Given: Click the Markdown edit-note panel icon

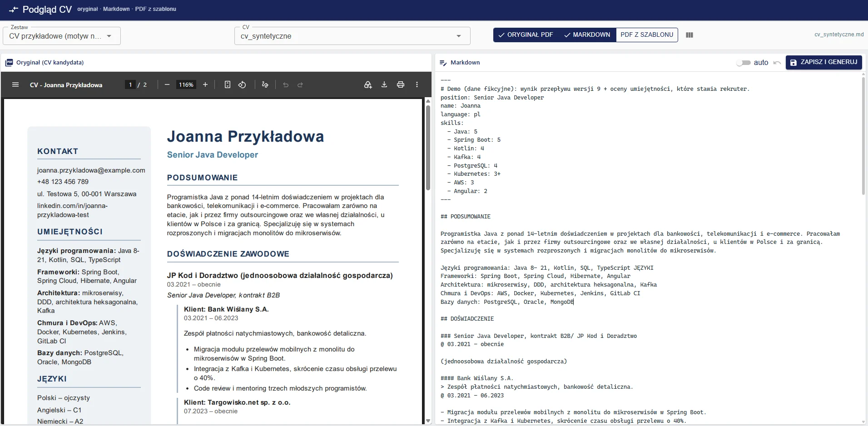Looking at the screenshot, I should click(443, 63).
